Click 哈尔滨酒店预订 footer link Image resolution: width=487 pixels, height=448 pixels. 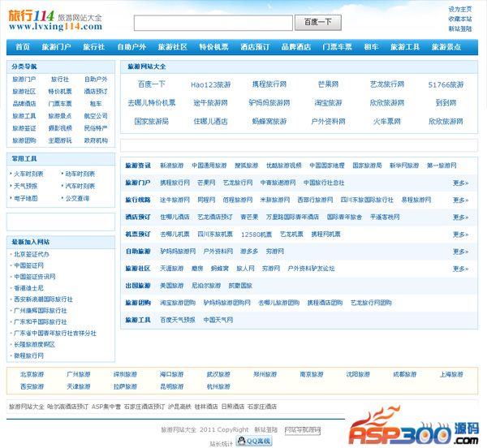point(67,407)
